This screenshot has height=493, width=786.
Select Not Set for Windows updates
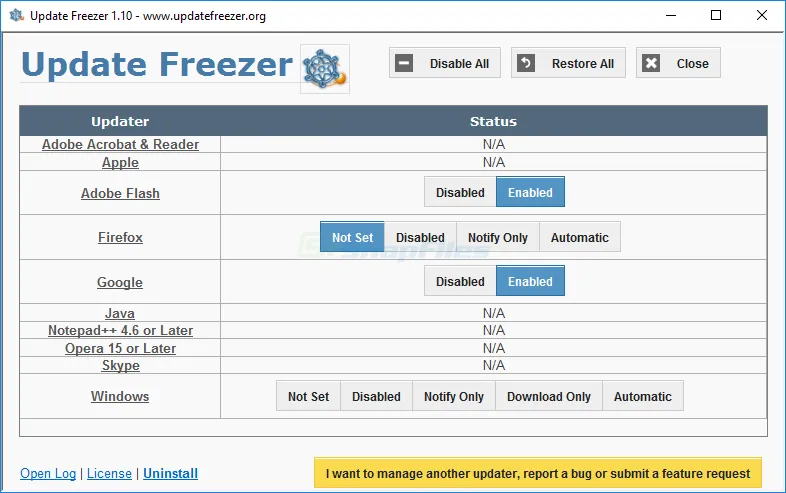coord(308,396)
